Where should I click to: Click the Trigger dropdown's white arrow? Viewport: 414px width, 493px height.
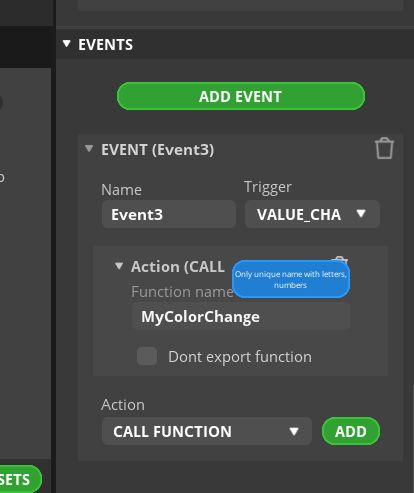[361, 213]
